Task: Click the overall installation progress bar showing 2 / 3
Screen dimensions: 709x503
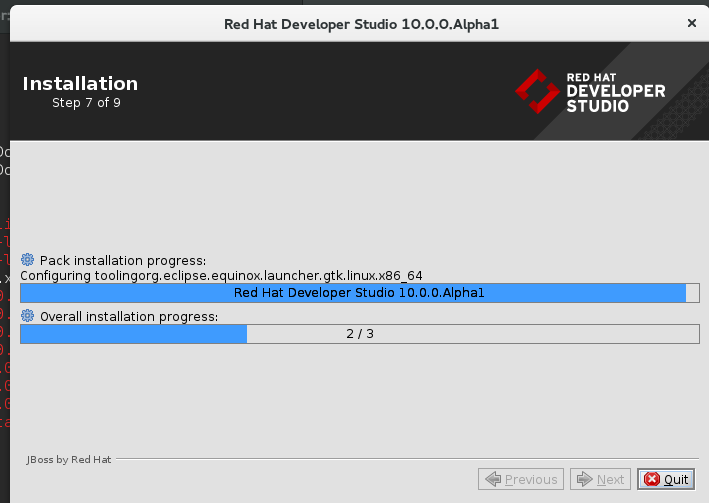Action: click(360, 334)
